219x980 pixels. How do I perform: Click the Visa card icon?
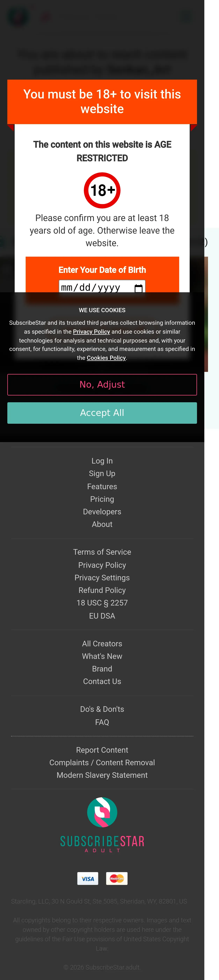[x=88, y=878]
